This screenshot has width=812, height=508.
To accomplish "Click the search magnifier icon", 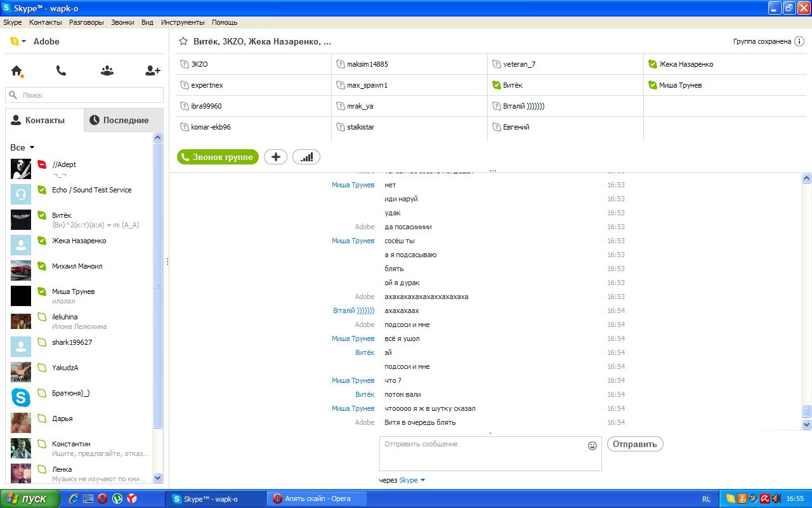I will (x=13, y=95).
